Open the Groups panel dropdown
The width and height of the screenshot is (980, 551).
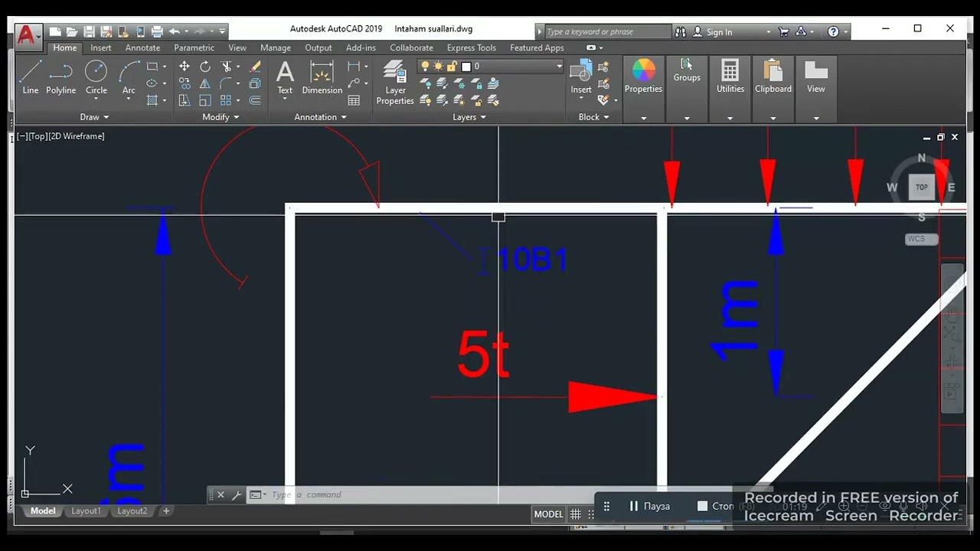point(687,118)
